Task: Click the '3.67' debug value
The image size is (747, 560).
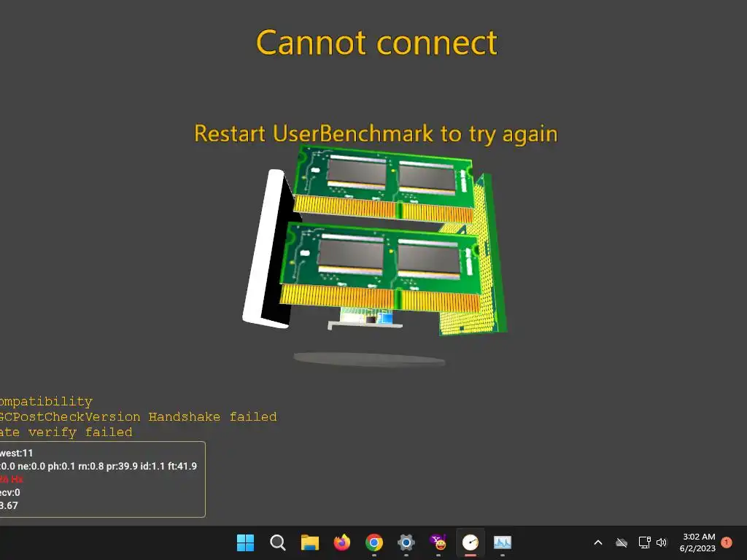Action: pyautogui.click(x=9, y=506)
